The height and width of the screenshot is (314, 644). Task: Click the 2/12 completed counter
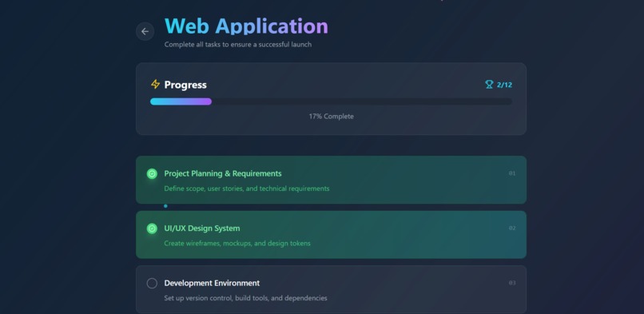click(504, 85)
